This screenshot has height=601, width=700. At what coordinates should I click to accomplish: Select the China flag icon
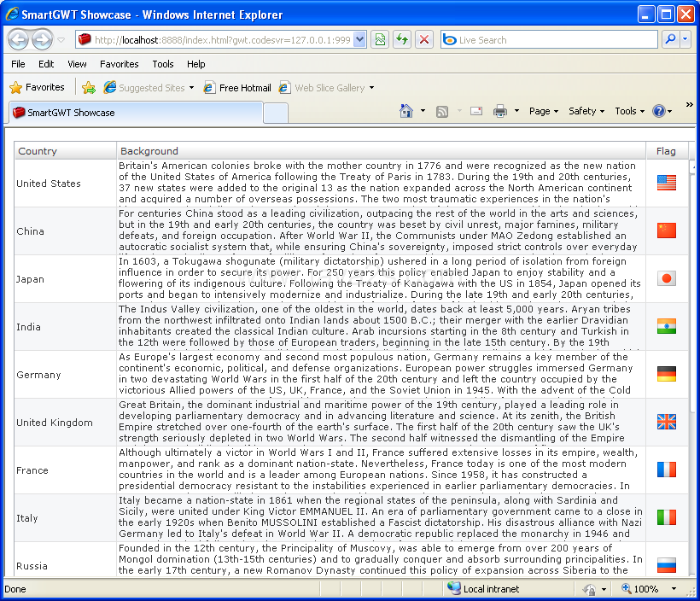pyautogui.click(x=667, y=230)
